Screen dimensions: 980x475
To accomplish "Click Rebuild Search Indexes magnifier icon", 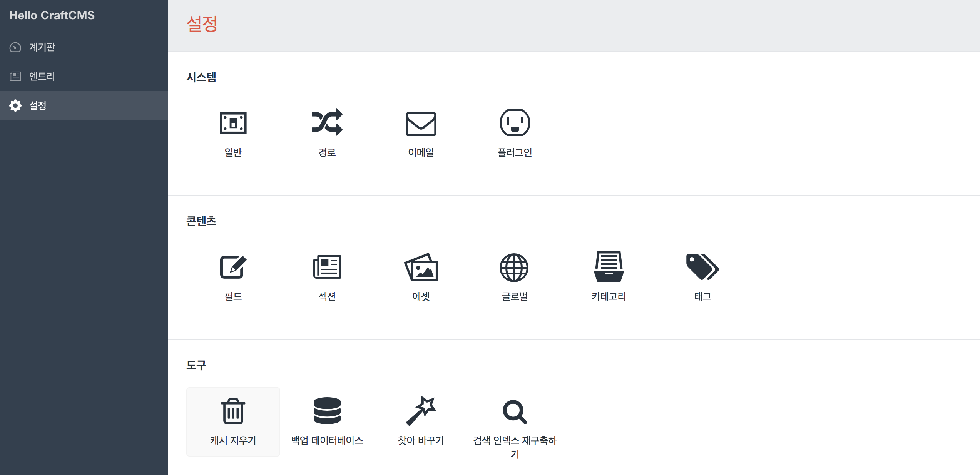I will point(515,412).
